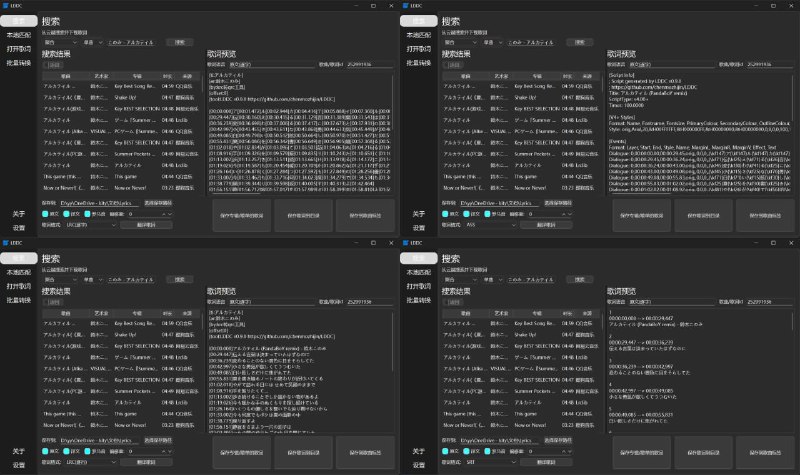Click the LDDC app icon in top-left window title bar
Screen dimensions: 800x475
6,6
